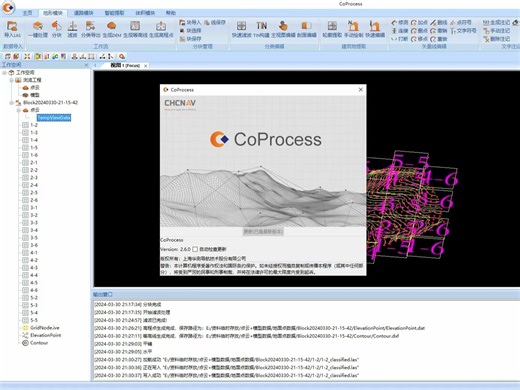Select the 剖面编辑 profile edit tool

point(306,29)
